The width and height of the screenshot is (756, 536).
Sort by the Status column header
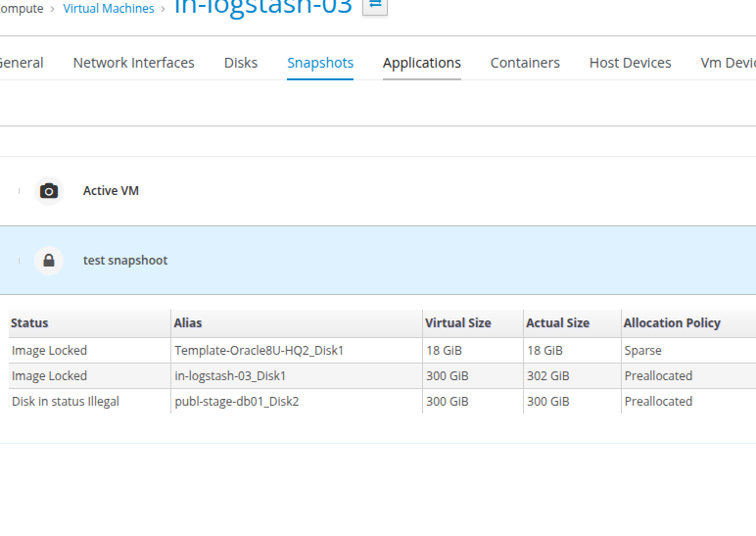(29, 323)
